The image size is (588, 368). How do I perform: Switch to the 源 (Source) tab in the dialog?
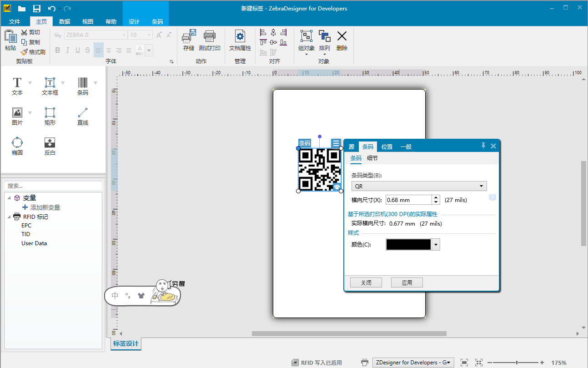point(352,146)
